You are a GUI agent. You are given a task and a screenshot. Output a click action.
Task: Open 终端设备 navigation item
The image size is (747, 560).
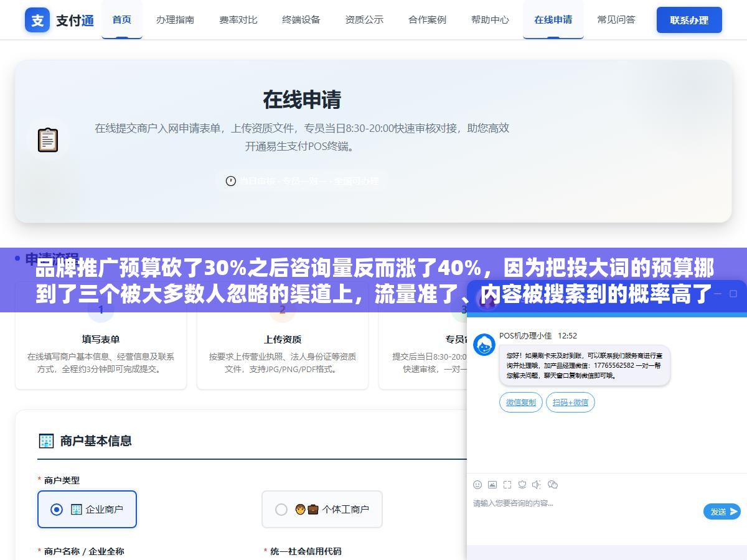pos(301,19)
